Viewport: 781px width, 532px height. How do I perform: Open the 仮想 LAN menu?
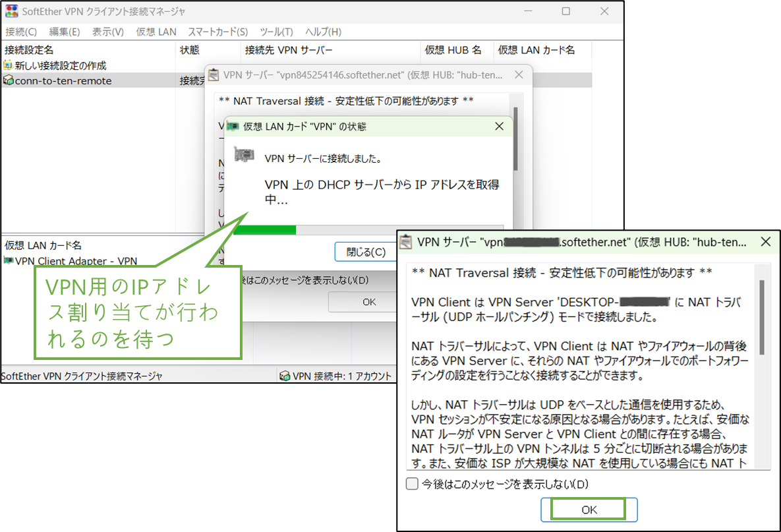click(x=156, y=32)
